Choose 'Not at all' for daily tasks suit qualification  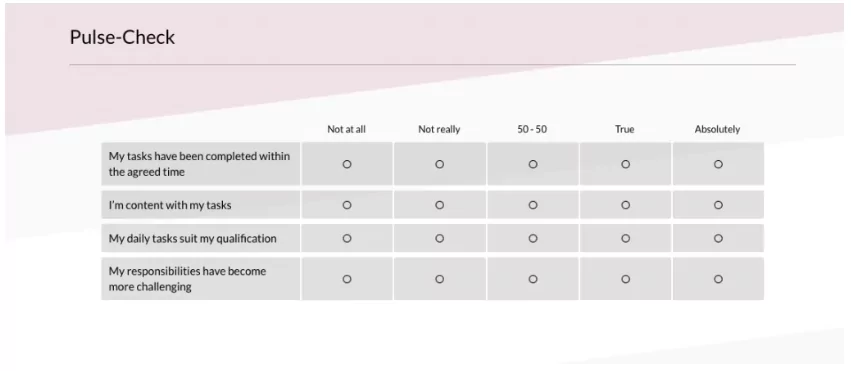click(347, 238)
